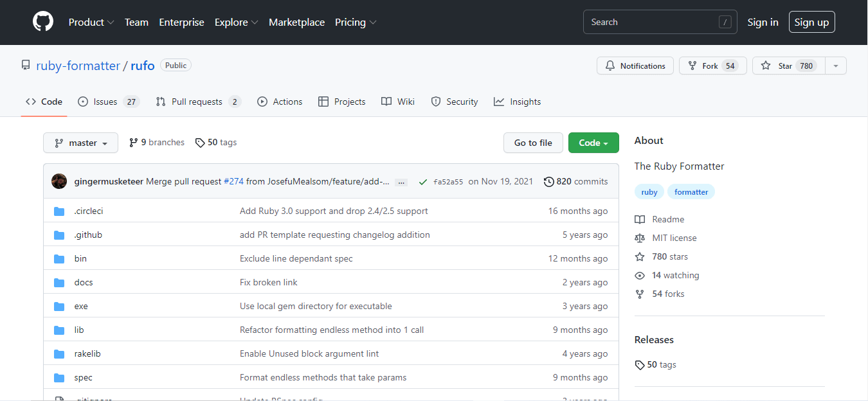The width and height of the screenshot is (868, 401).
Task: Click gingermusketeer's avatar thumbnail
Action: (59, 181)
